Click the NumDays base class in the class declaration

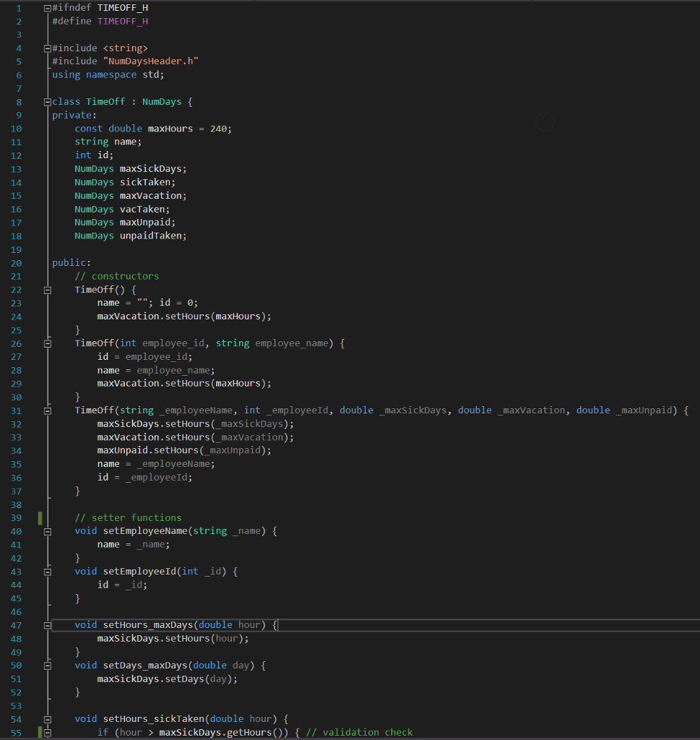[x=162, y=102]
